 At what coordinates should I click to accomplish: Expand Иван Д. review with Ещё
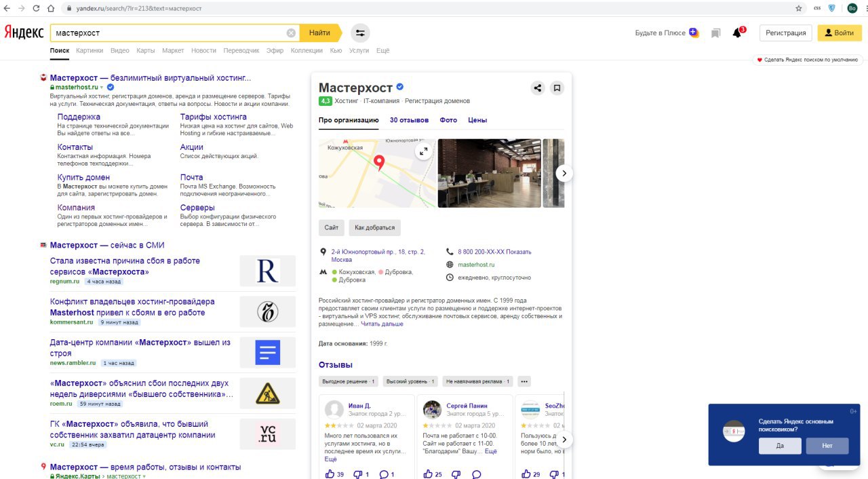331,459
